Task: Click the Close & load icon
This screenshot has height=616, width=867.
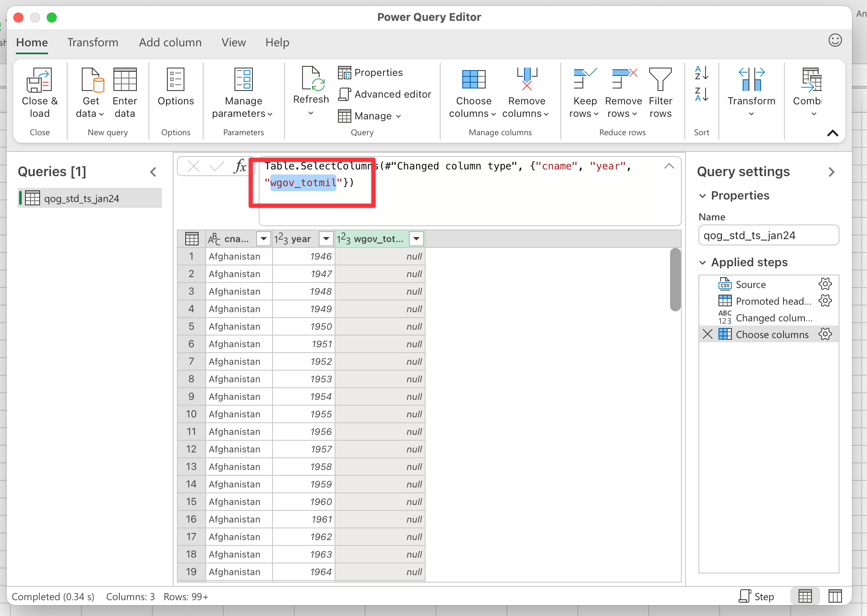Action: (39, 80)
